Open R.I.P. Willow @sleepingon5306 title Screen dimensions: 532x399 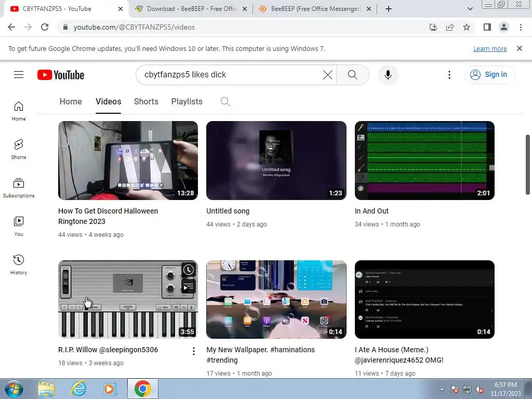[108, 350]
